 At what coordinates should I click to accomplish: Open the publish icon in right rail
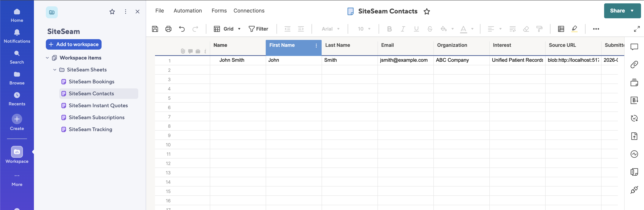pos(634,136)
